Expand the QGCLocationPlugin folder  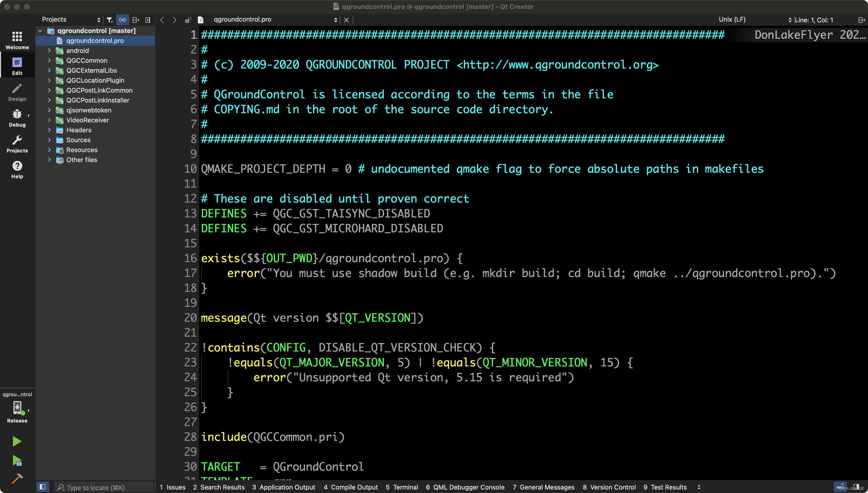(x=49, y=80)
